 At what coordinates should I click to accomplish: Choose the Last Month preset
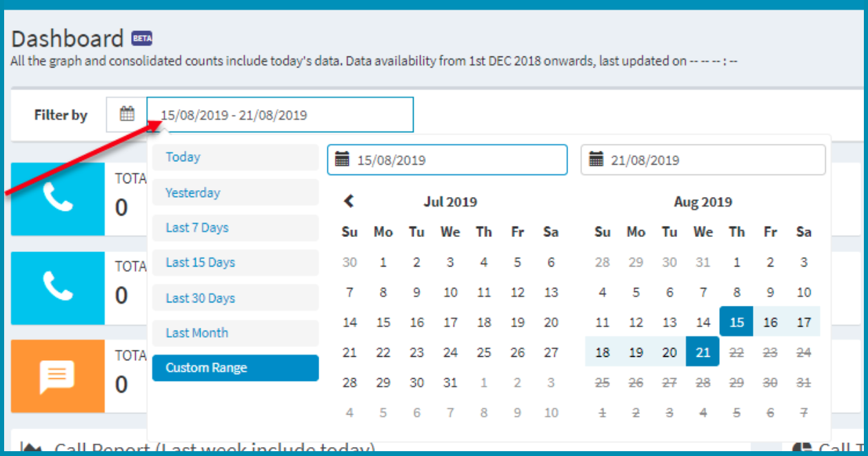pyautogui.click(x=236, y=333)
